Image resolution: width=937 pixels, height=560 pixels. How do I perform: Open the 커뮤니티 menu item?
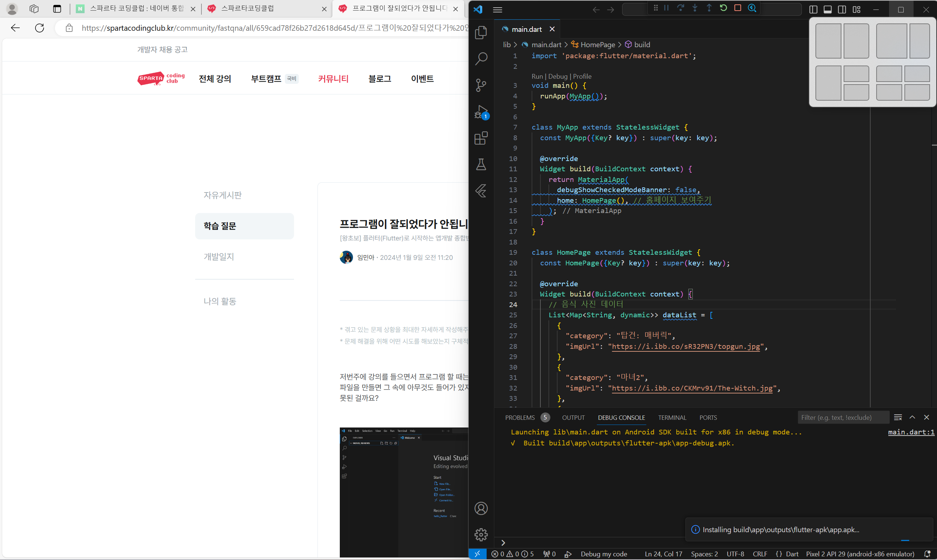[x=333, y=78]
